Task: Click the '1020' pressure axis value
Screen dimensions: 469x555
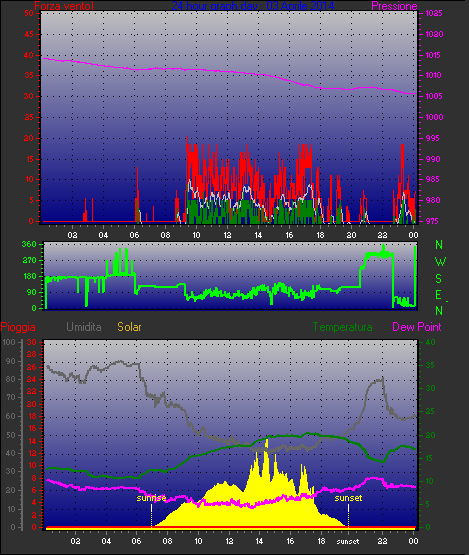Action: (x=434, y=34)
